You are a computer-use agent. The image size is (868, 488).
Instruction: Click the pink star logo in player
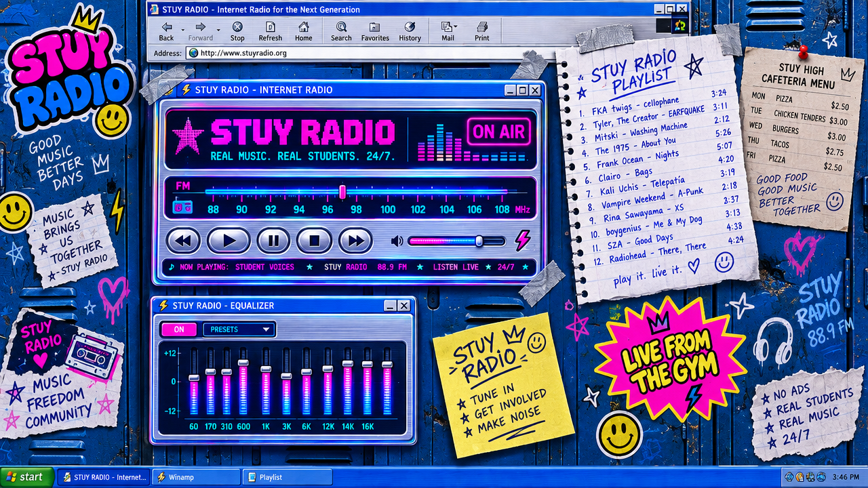tap(188, 136)
